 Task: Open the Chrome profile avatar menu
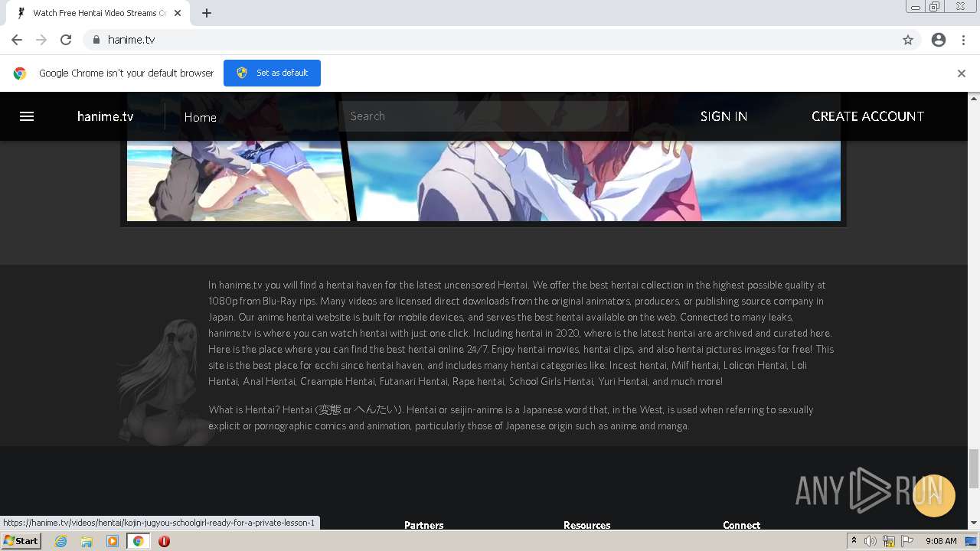point(939,40)
